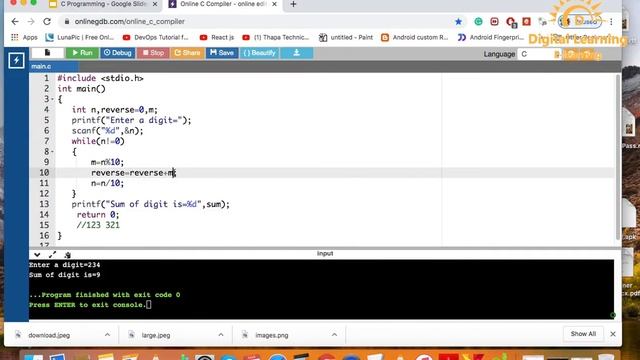
Task: Run the program with Run button
Action: coord(82,53)
